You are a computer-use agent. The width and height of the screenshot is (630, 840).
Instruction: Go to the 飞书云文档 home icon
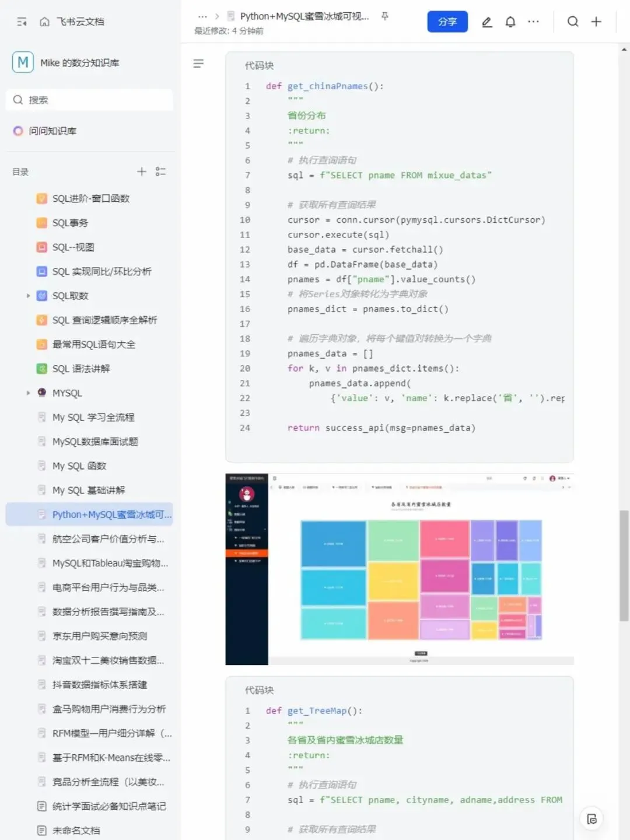[x=44, y=22]
